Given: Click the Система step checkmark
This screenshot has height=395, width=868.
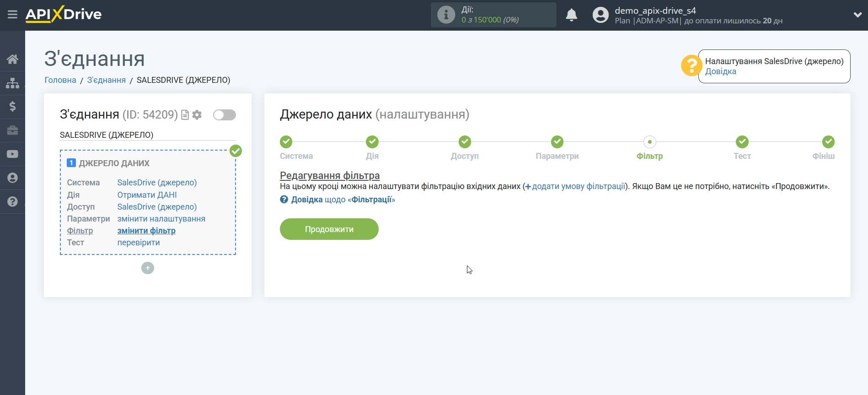Looking at the screenshot, I should click(x=286, y=142).
